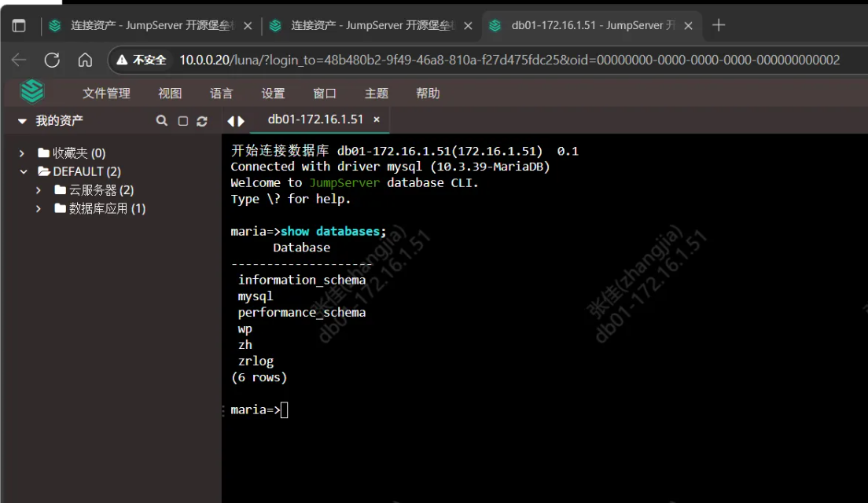Screen dimensions: 868x503
Task: Click 'information_schema' in the results
Action: pyautogui.click(x=302, y=280)
